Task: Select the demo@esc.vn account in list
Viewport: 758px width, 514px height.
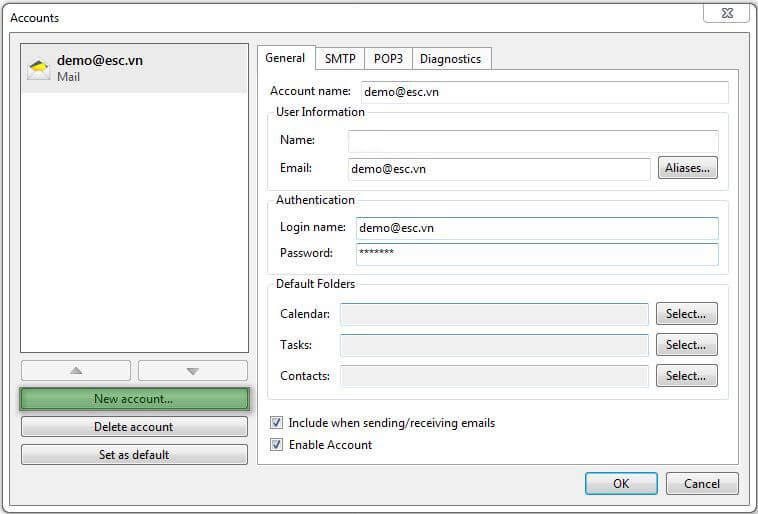Action: tap(134, 69)
